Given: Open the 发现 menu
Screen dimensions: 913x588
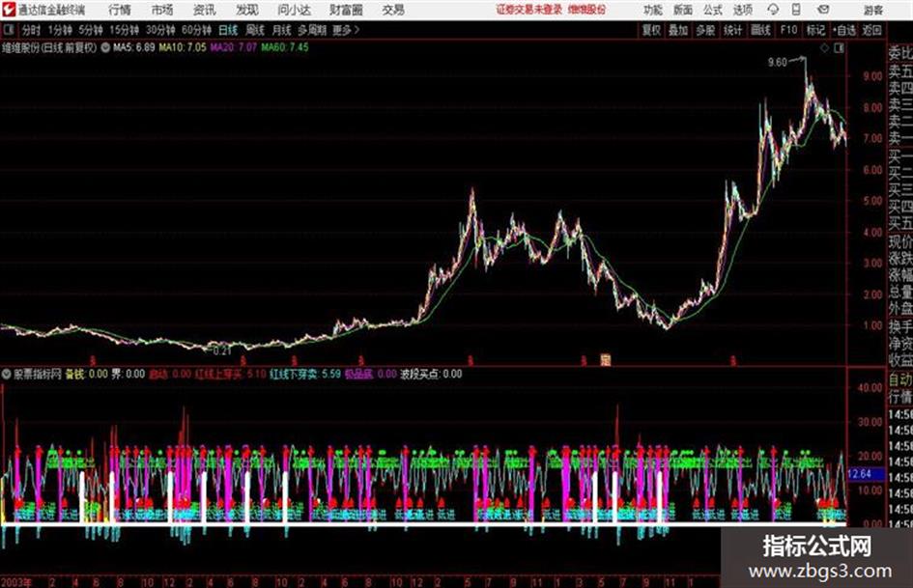Looking at the screenshot, I should point(247,10).
